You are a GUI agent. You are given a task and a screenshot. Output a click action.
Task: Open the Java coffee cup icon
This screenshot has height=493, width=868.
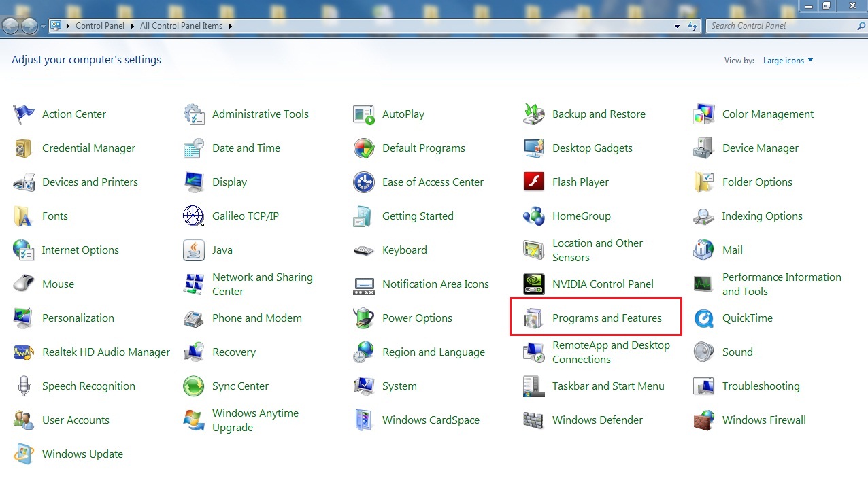pyautogui.click(x=194, y=250)
